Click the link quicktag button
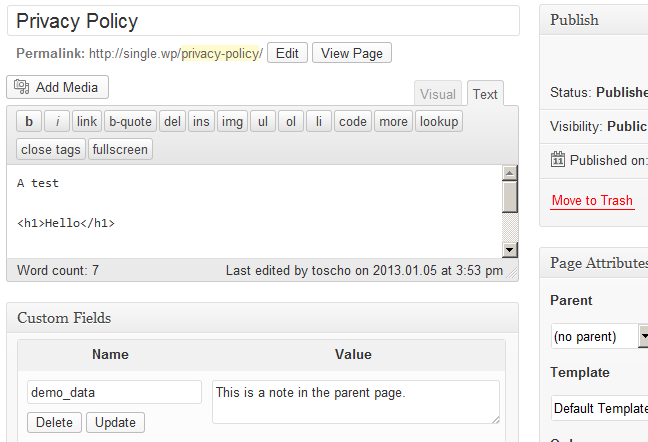 [x=86, y=121]
